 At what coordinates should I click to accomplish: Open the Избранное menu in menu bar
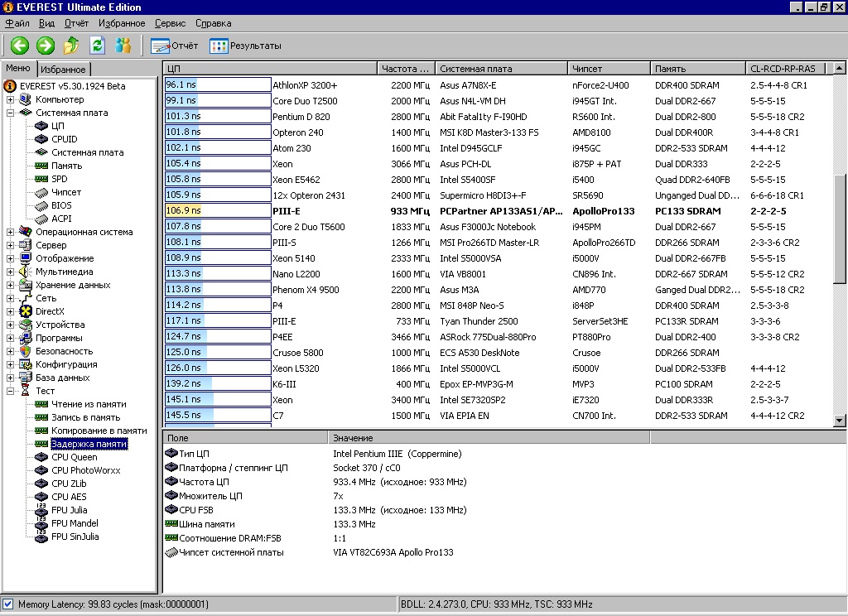click(x=122, y=23)
